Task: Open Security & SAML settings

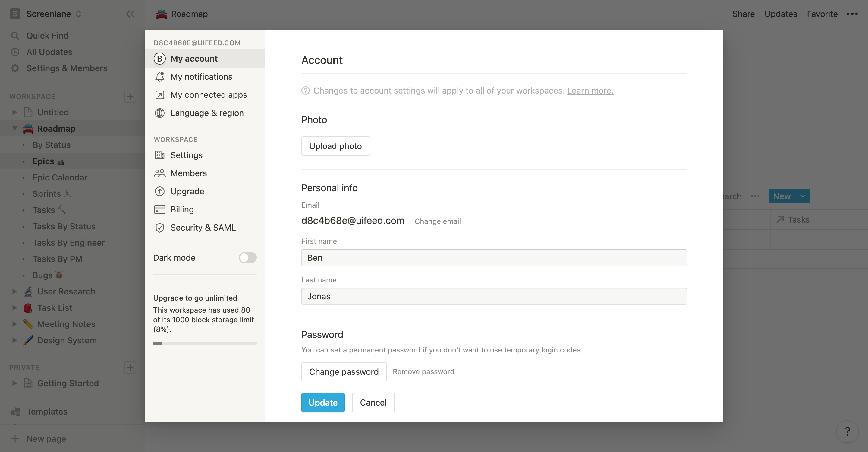Action: click(203, 227)
